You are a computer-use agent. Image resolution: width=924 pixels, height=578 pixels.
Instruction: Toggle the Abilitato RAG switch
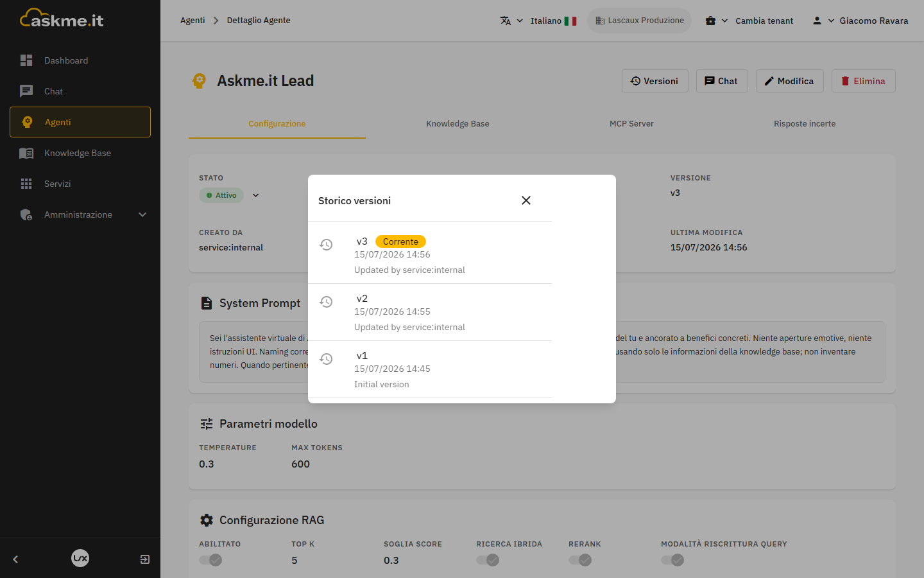click(210, 560)
